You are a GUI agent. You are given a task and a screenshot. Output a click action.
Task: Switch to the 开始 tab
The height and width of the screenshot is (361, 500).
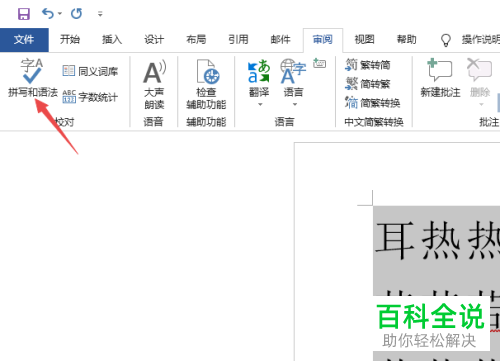pos(70,40)
